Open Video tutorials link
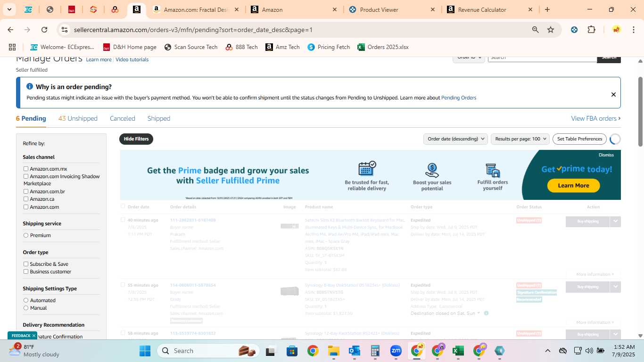This screenshot has width=644, height=362. click(x=132, y=59)
